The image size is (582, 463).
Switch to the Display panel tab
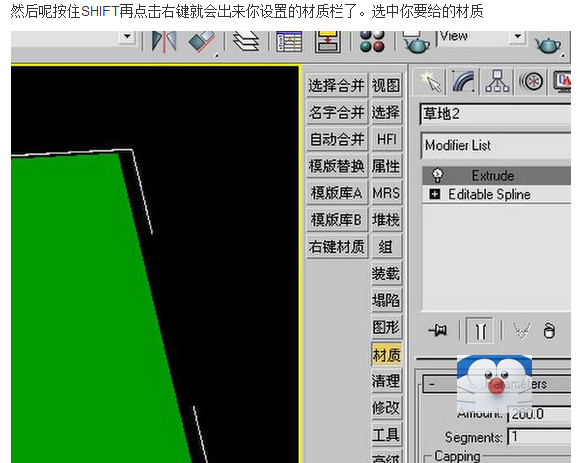(561, 81)
